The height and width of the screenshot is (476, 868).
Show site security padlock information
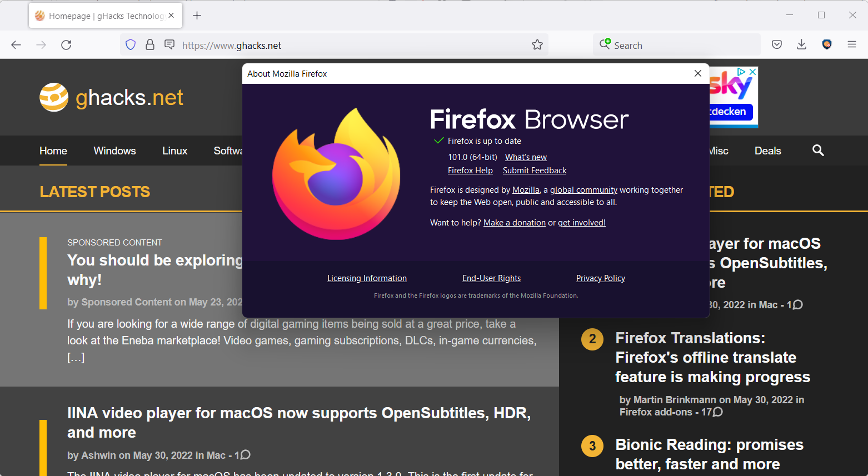150,45
